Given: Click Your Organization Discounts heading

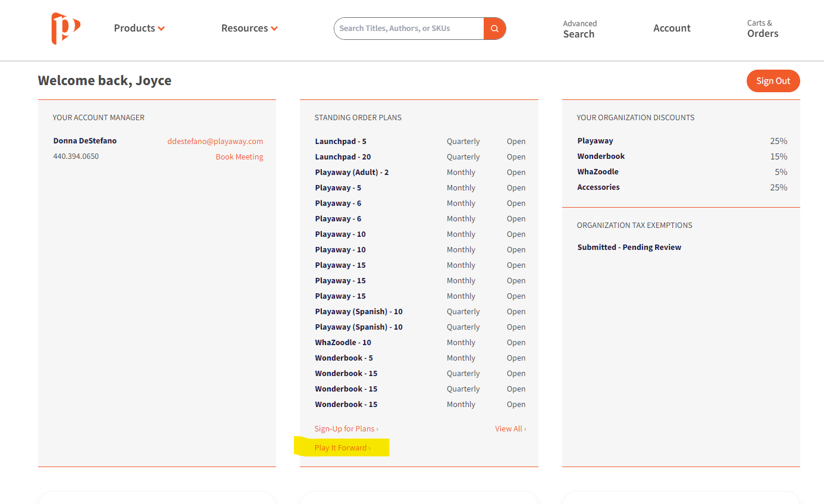Looking at the screenshot, I should (635, 117).
